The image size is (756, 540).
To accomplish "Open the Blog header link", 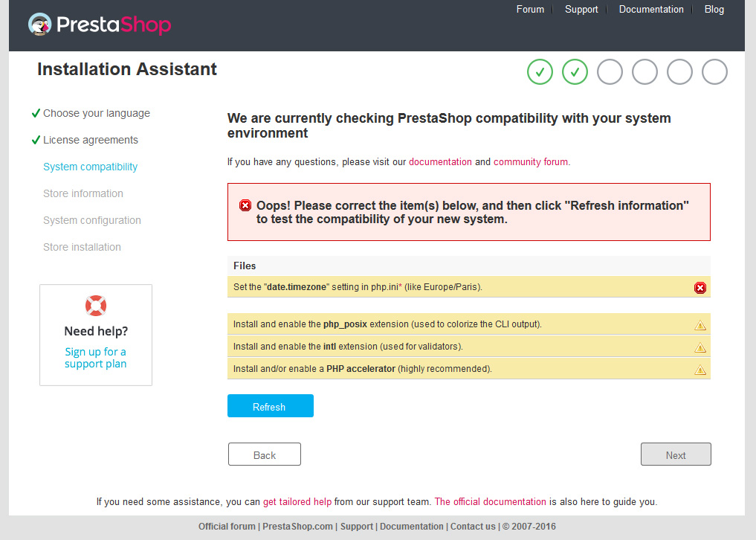I will pyautogui.click(x=714, y=9).
